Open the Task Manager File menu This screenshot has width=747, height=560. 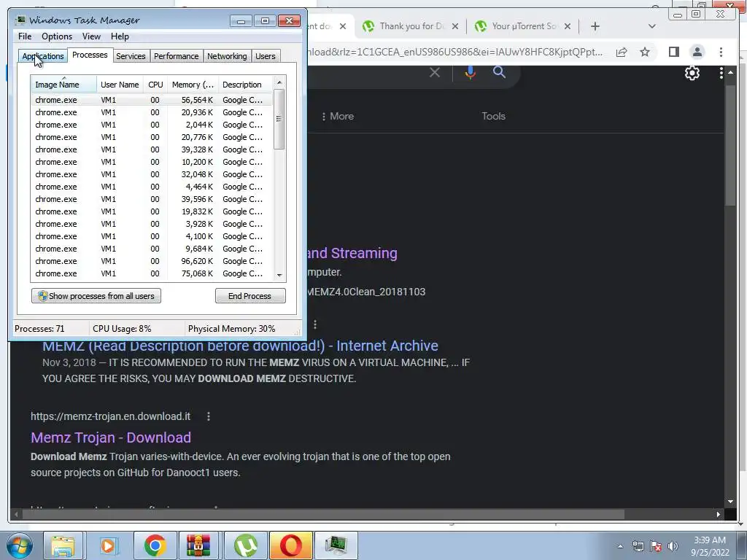click(25, 36)
